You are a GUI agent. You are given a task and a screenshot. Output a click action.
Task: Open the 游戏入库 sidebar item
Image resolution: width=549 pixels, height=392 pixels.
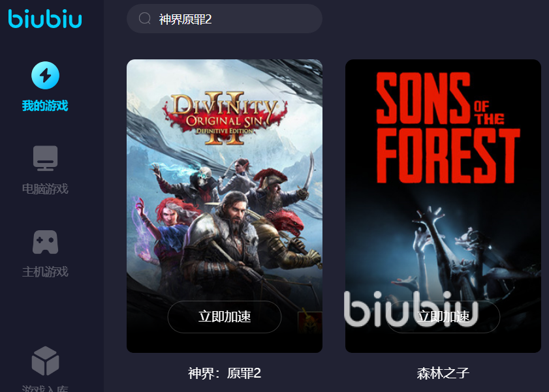click(x=45, y=388)
